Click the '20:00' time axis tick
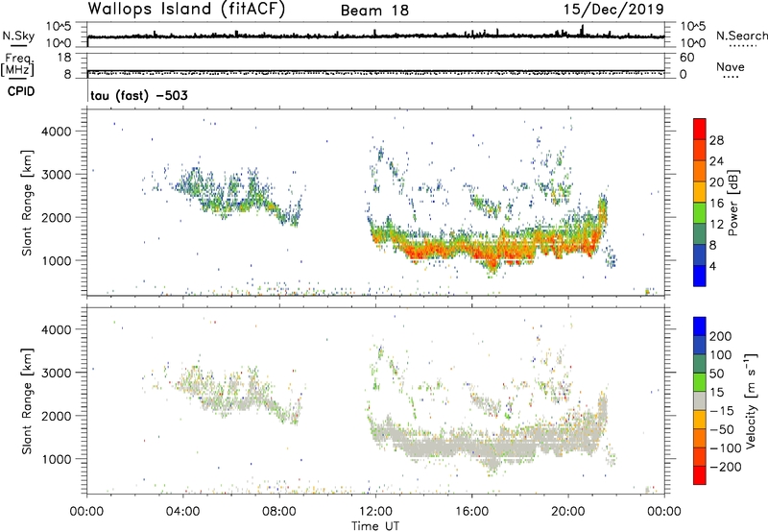The width and height of the screenshot is (768, 532). 568,512
